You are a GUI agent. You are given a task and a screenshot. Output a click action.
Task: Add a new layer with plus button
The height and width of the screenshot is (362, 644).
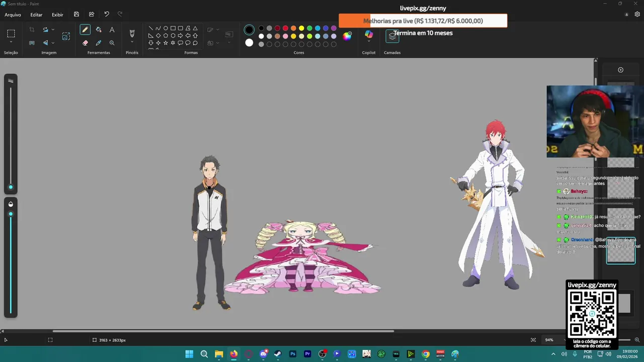coord(620,70)
